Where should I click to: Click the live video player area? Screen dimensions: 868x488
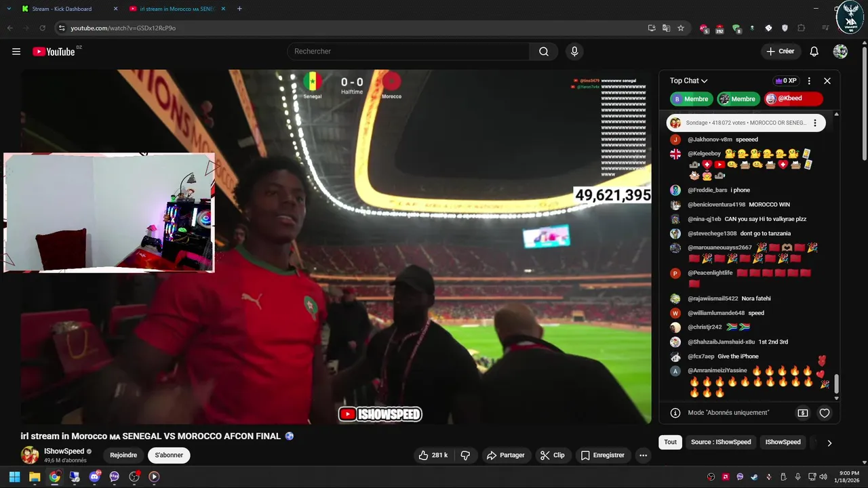coord(336,247)
